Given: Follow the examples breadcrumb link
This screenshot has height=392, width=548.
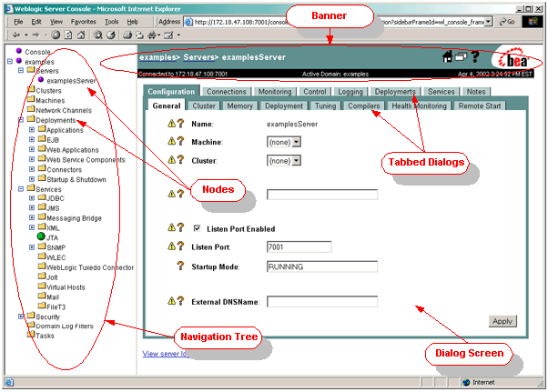Looking at the screenshot, I should coord(157,57).
